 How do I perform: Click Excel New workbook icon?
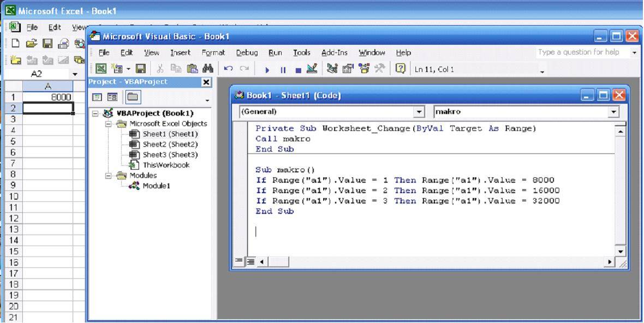[15, 44]
